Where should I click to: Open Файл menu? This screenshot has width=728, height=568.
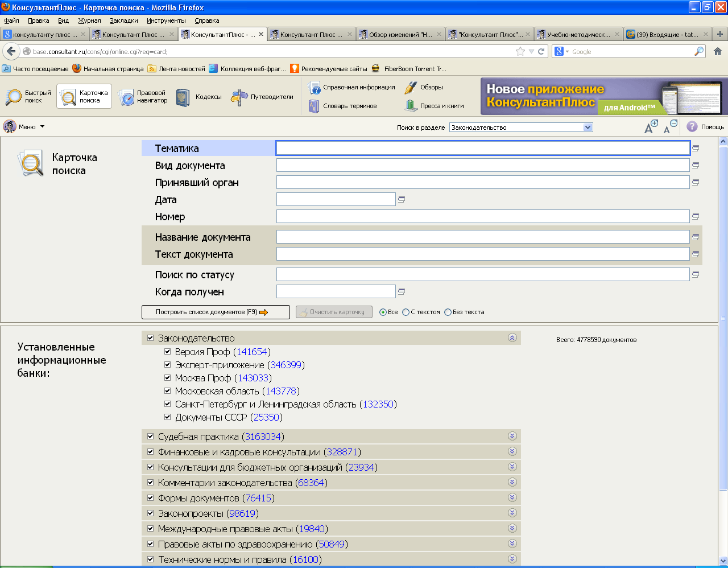[11, 20]
